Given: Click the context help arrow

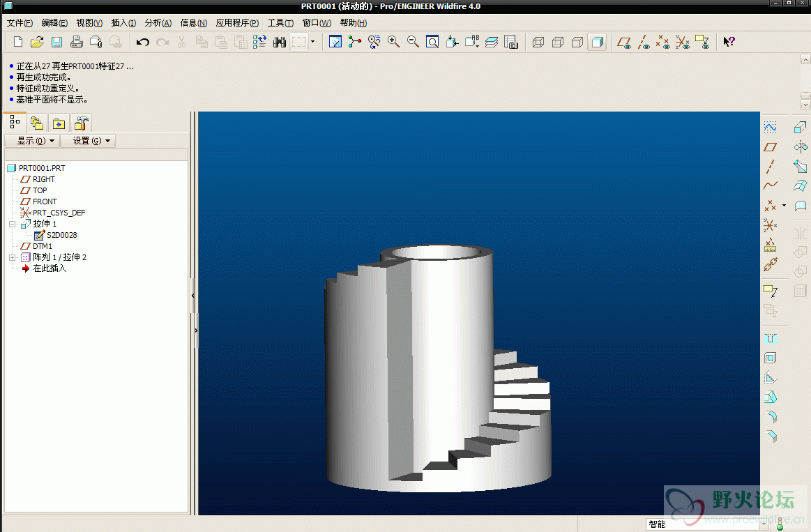Looking at the screenshot, I should 729,42.
